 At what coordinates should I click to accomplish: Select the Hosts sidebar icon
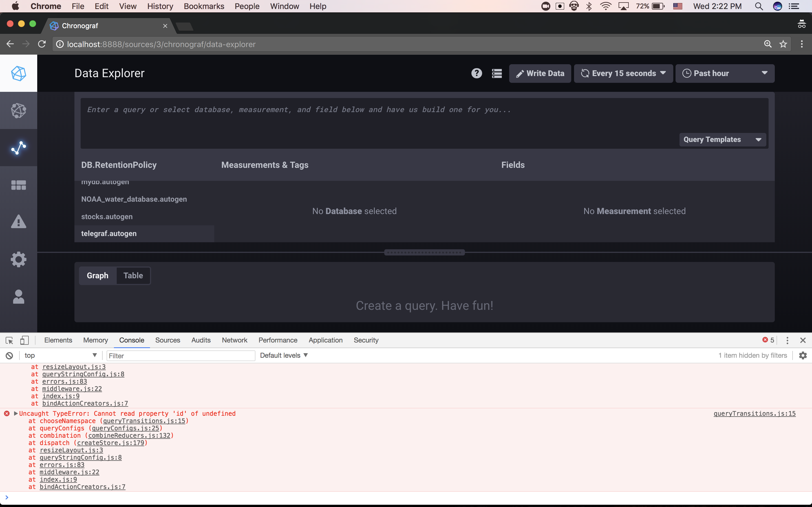(18, 110)
